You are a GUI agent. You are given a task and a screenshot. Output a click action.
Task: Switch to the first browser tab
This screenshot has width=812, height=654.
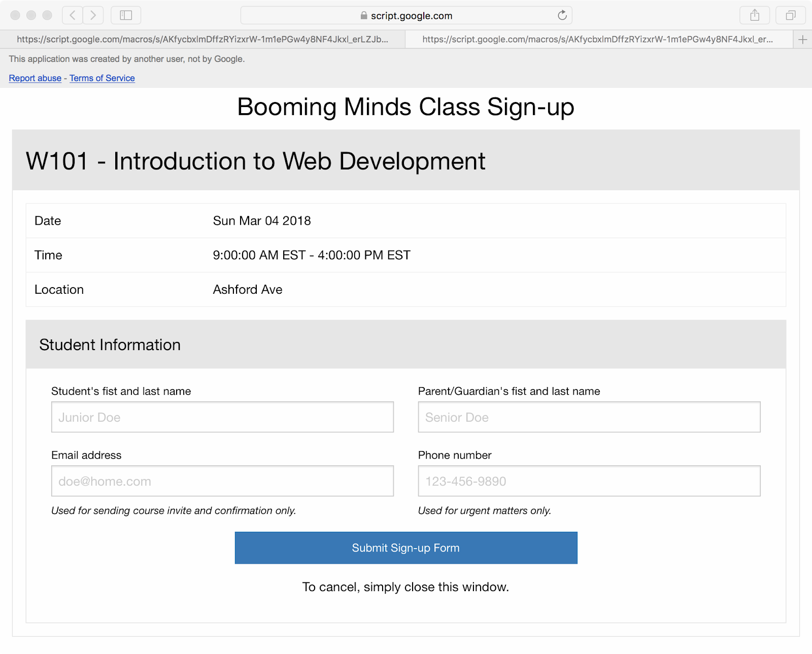tap(202, 40)
